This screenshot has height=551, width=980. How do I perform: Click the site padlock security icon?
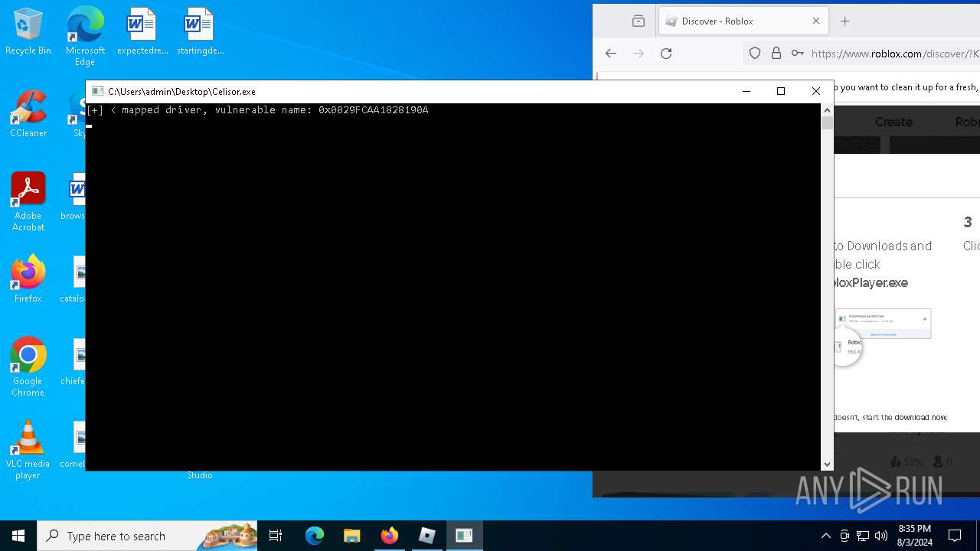776,53
